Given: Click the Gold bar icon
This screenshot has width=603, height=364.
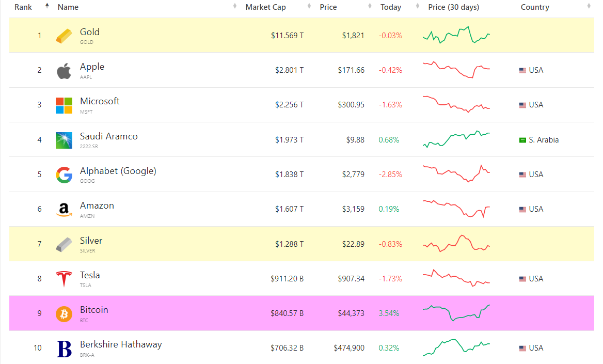Looking at the screenshot, I should (x=64, y=36).
